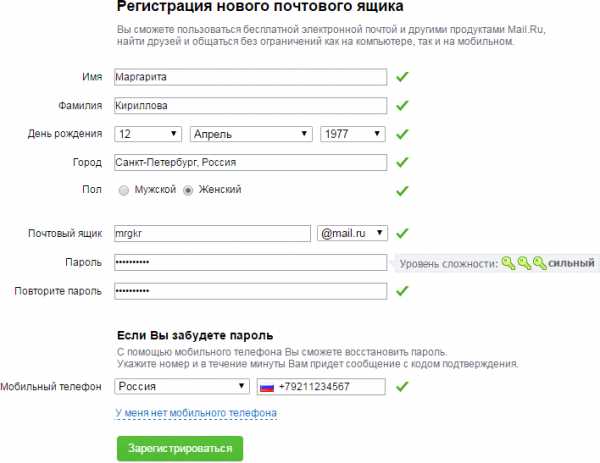Click the checkmark beside the Повторите пароль field

click(402, 291)
